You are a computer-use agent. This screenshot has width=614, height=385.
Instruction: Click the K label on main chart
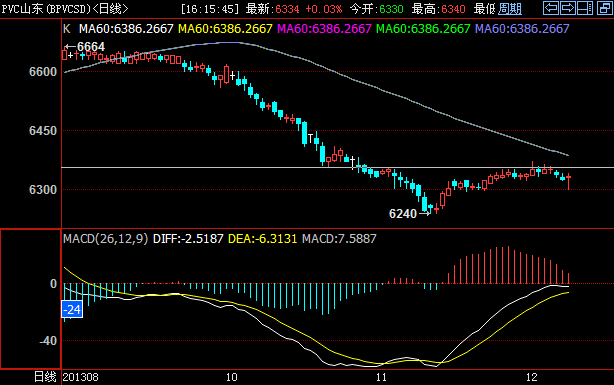point(67,29)
